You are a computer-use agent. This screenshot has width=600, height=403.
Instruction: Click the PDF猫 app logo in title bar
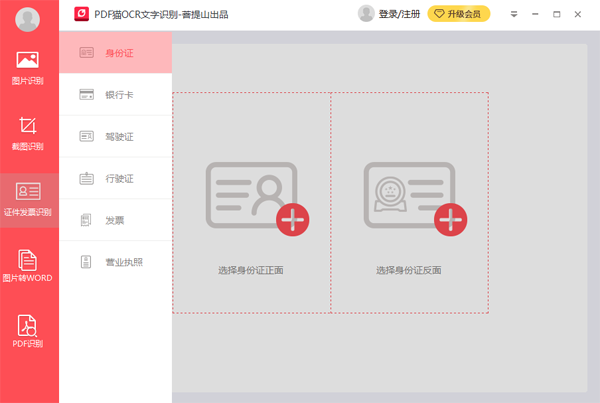[82, 14]
